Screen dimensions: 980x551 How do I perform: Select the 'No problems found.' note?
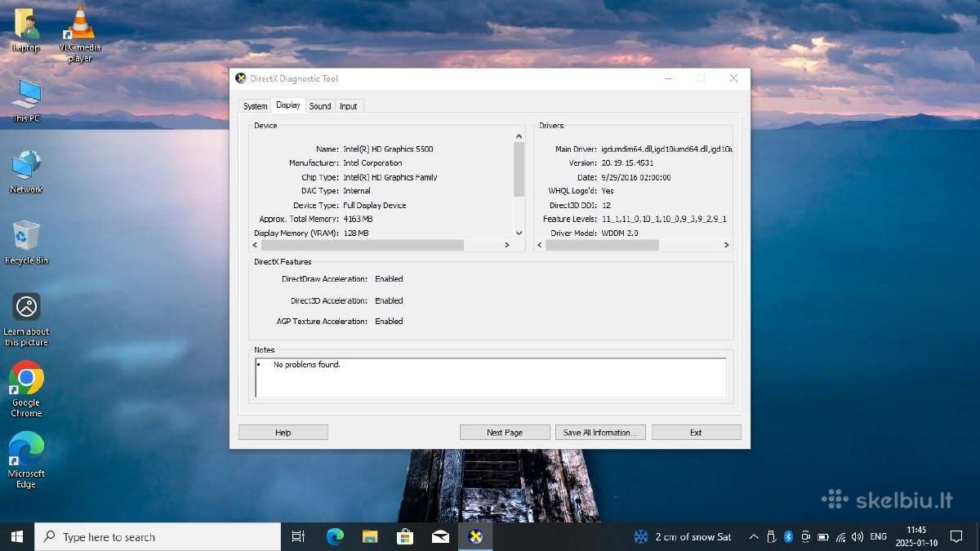pyautogui.click(x=306, y=365)
